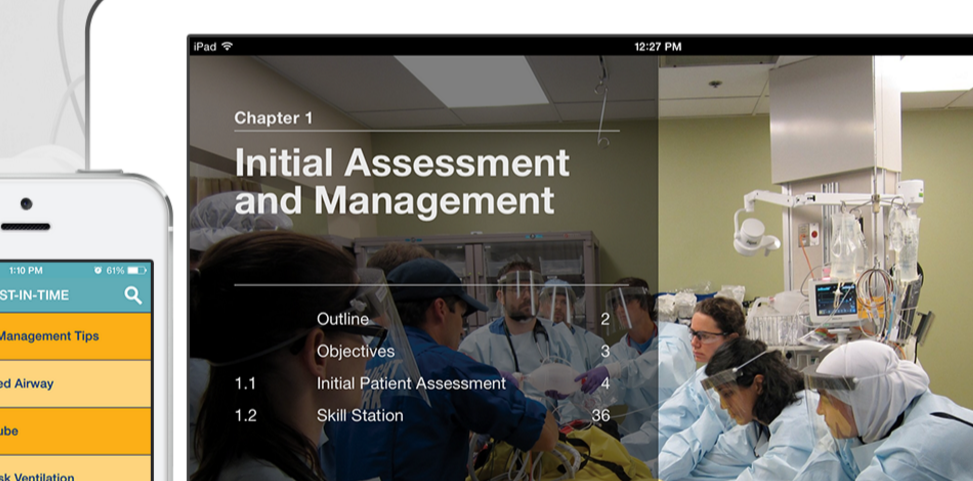
Task: Click page number 36 for Skill Station
Action: (600, 415)
